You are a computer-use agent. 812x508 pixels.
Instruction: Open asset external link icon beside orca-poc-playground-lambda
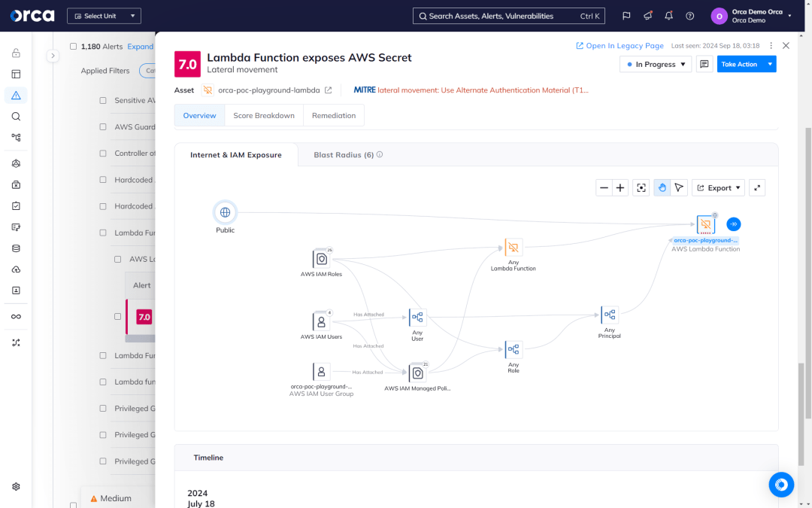click(x=329, y=90)
